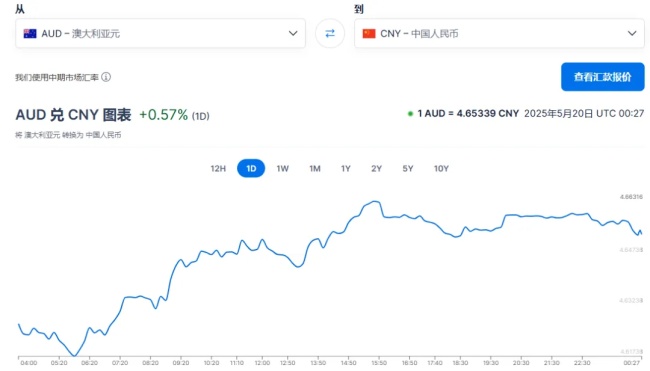This screenshot has height=371, width=650.
Task: Click the chart line low near 05:50
Action: point(74,355)
